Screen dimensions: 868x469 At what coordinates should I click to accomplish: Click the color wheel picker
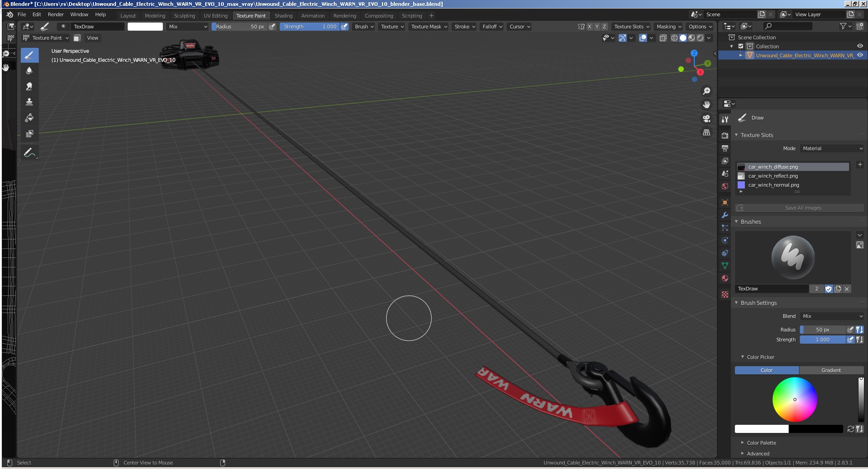point(794,400)
